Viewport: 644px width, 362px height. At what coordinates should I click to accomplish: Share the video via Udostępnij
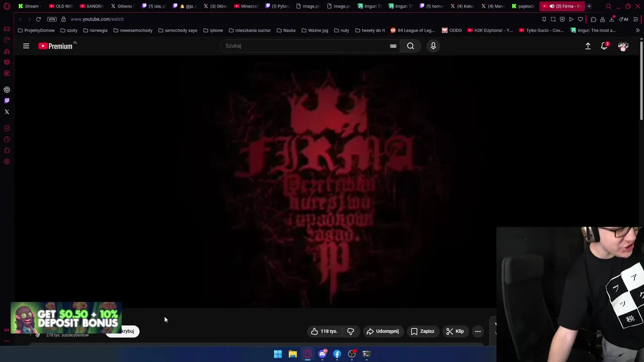pos(383,331)
